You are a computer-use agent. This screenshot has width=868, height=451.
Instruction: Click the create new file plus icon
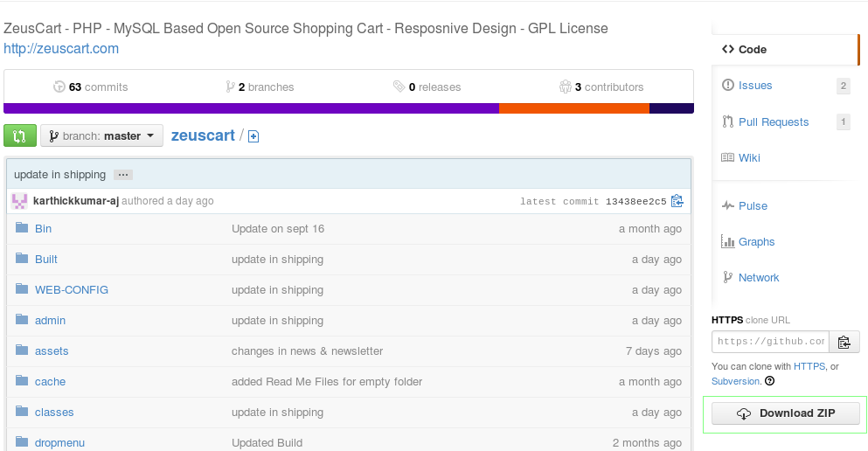click(x=253, y=136)
